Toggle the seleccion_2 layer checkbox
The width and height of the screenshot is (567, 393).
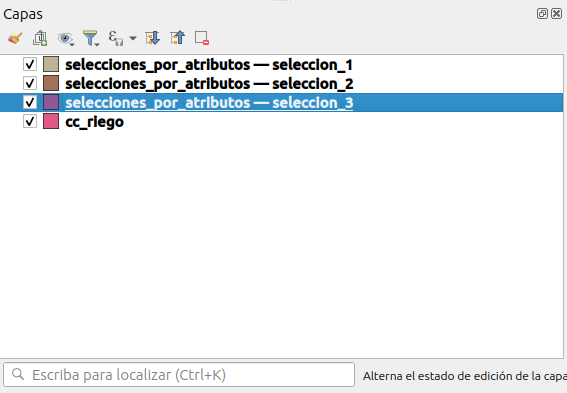pos(30,84)
